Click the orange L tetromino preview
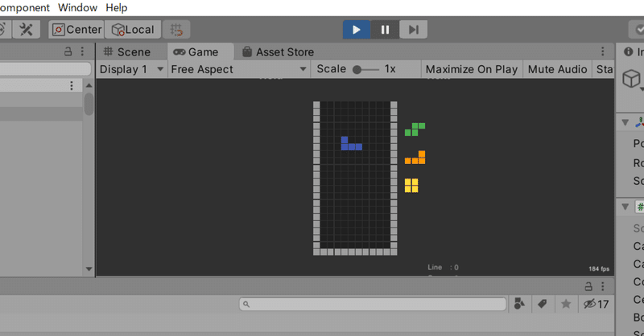 click(x=415, y=158)
